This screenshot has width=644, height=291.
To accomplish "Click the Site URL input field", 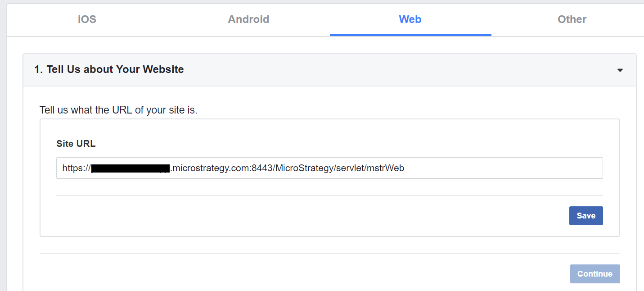I will pos(329,168).
